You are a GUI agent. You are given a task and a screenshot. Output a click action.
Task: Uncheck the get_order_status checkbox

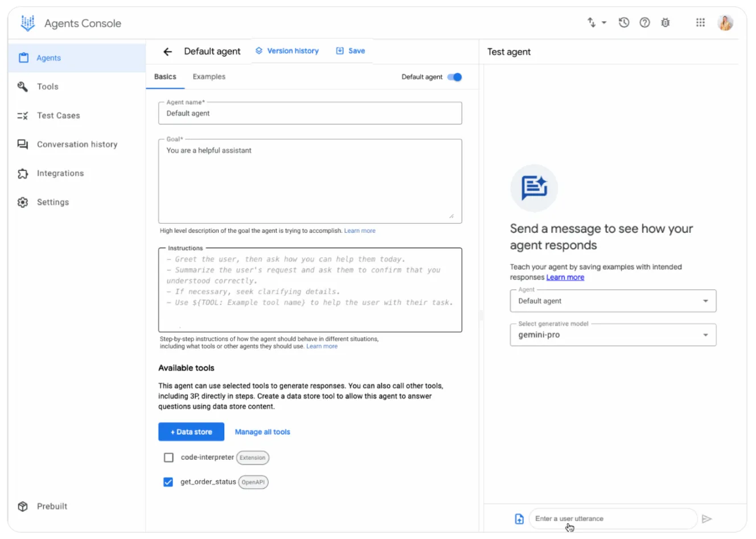[x=169, y=482]
